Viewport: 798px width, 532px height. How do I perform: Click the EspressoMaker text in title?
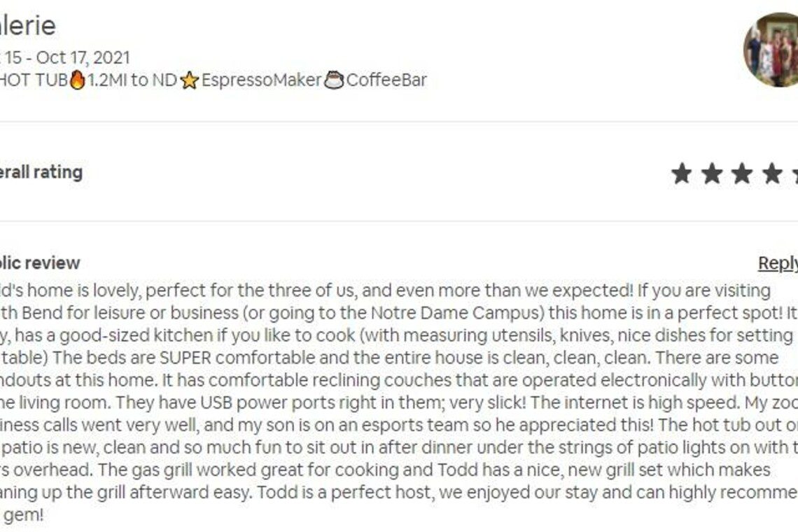point(262,80)
